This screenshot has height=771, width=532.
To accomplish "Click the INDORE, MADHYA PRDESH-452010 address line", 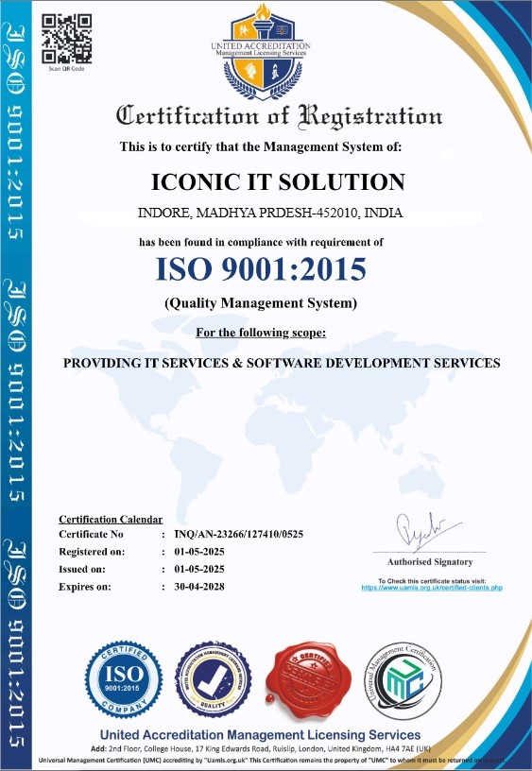I will tap(270, 213).
